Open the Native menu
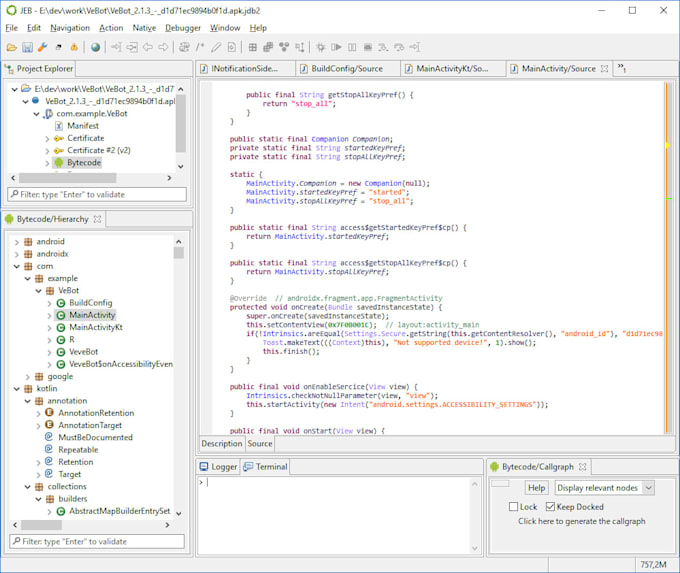The height and width of the screenshot is (573, 680). 144,28
